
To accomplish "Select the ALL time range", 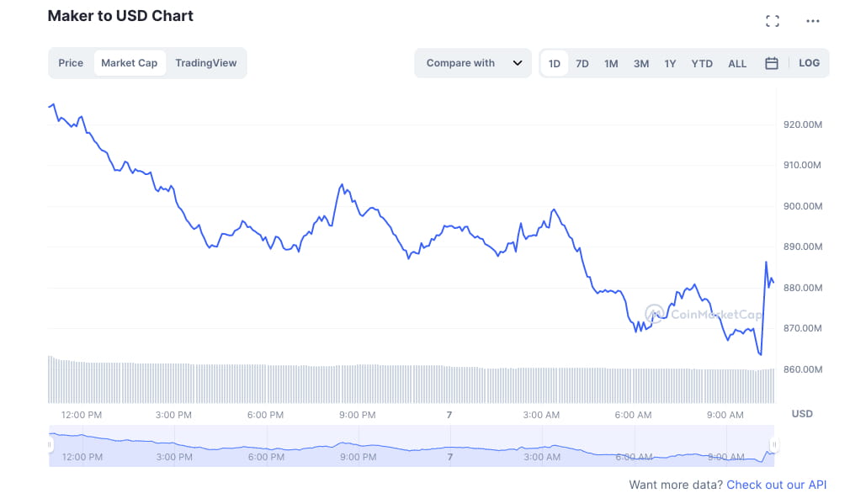I will [737, 63].
